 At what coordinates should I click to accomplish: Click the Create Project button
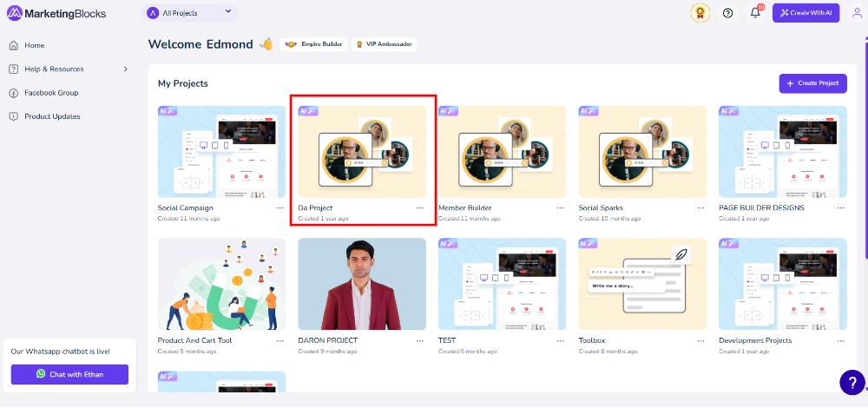click(x=813, y=83)
